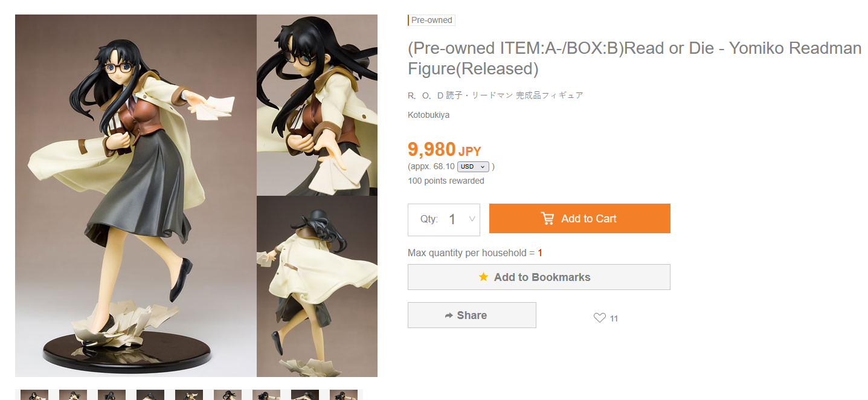The width and height of the screenshot is (868, 400).
Task: Open the USD currency dropdown
Action: [x=473, y=167]
